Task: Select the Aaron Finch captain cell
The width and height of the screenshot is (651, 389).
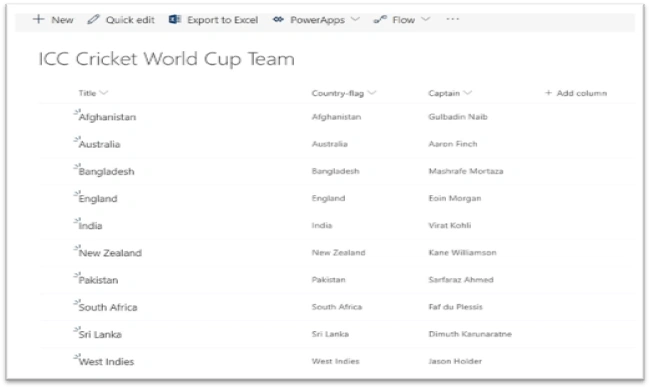Action: click(453, 144)
